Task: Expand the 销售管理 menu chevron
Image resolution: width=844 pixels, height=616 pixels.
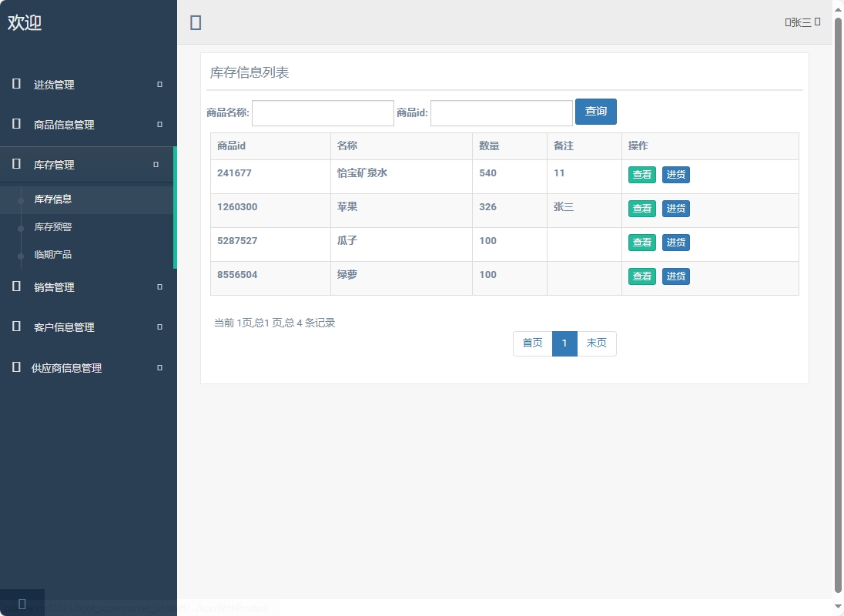Action: click(x=159, y=286)
